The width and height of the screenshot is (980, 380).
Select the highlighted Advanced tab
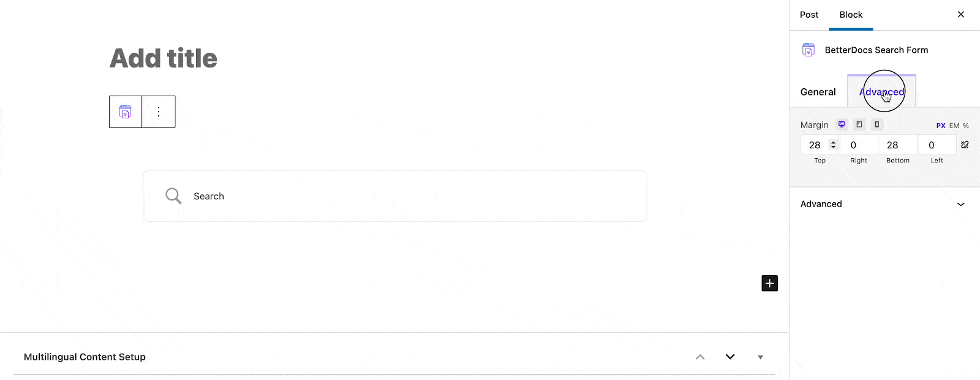pos(881,91)
